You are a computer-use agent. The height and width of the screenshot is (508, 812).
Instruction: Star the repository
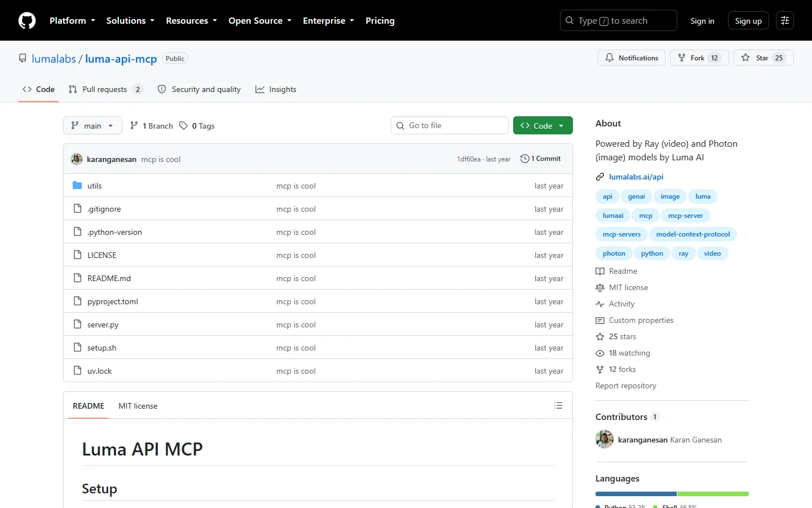pos(764,58)
